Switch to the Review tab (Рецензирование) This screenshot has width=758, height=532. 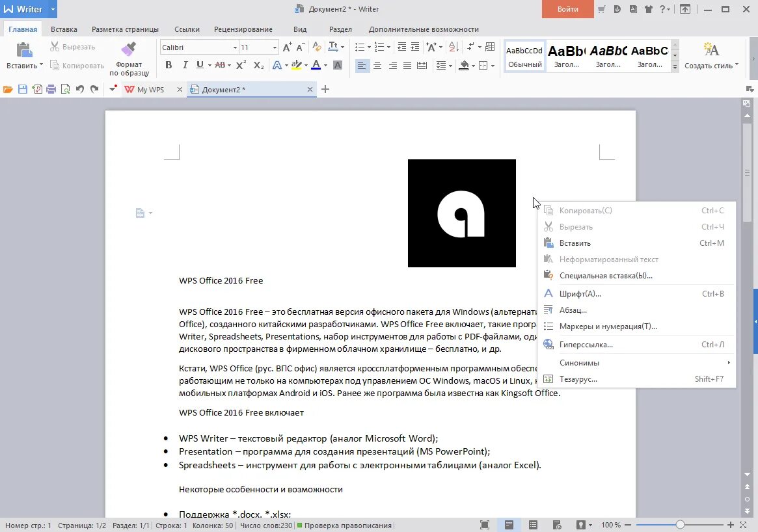pos(243,29)
